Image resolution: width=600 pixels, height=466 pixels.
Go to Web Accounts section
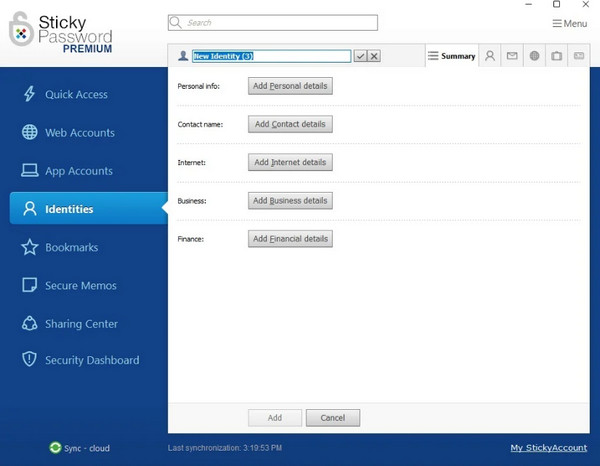coord(80,133)
